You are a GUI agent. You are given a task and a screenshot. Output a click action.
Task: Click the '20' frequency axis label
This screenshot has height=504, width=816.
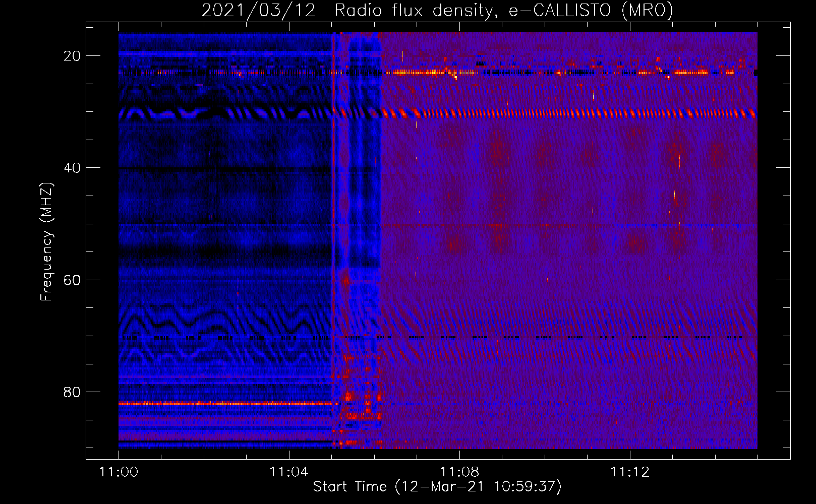tap(72, 56)
